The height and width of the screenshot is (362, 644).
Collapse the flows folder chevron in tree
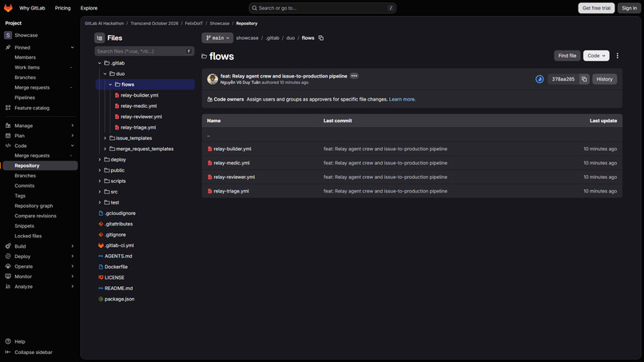click(110, 84)
